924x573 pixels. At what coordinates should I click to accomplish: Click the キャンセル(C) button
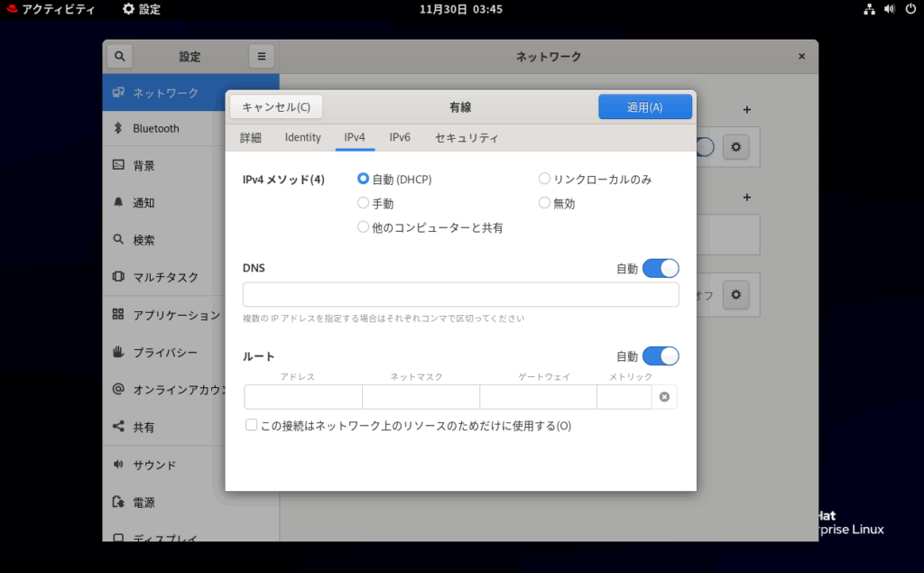[x=276, y=106]
